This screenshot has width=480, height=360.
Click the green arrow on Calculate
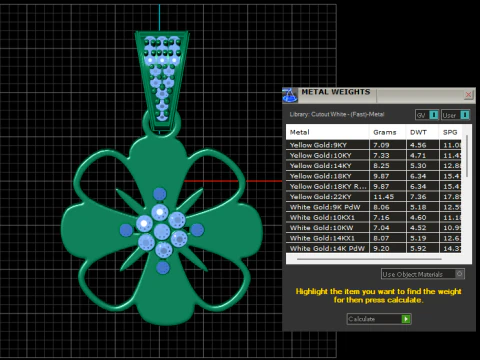pos(406,319)
